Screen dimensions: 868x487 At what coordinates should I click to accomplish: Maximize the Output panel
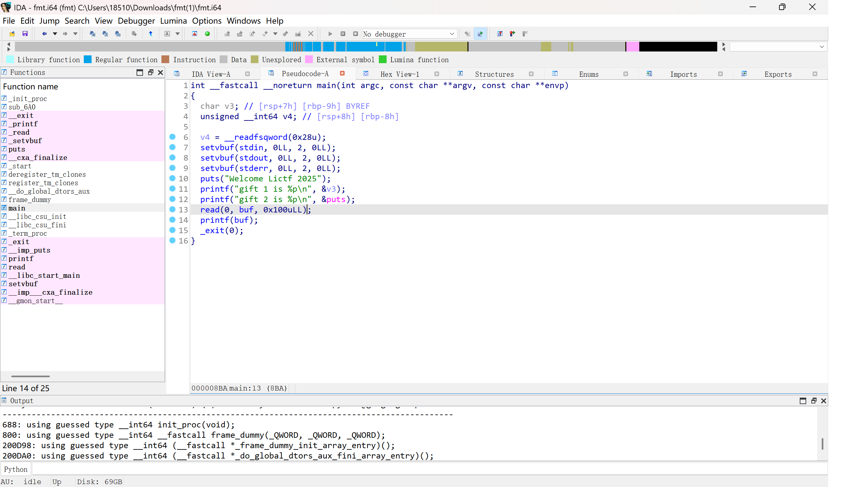pyautogui.click(x=803, y=401)
